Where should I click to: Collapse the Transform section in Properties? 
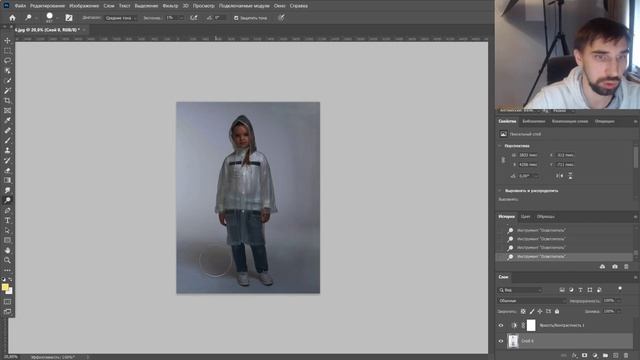(500, 146)
